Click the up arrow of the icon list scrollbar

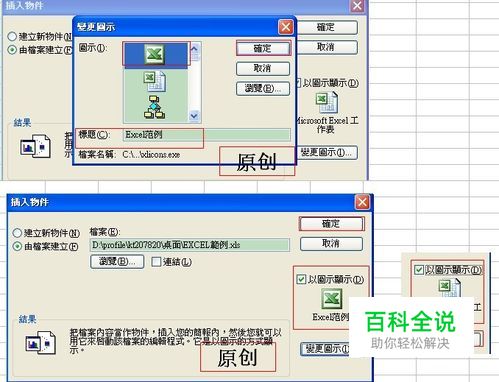[195, 49]
